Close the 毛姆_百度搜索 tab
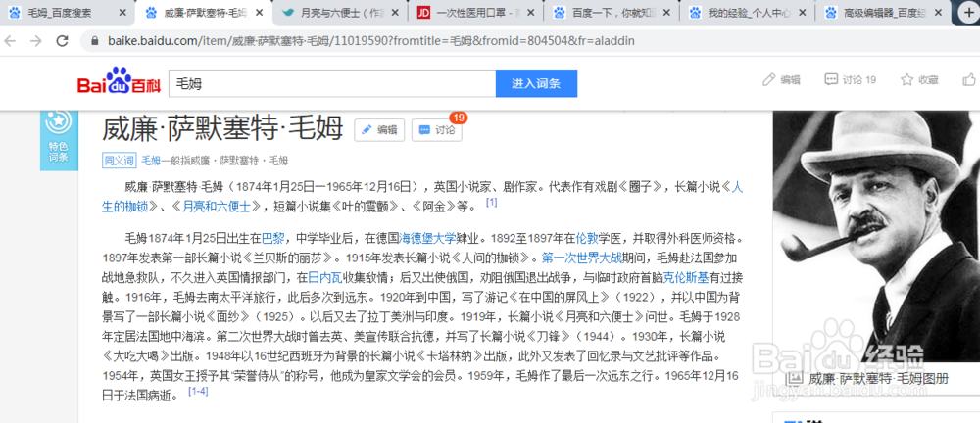 (122, 13)
